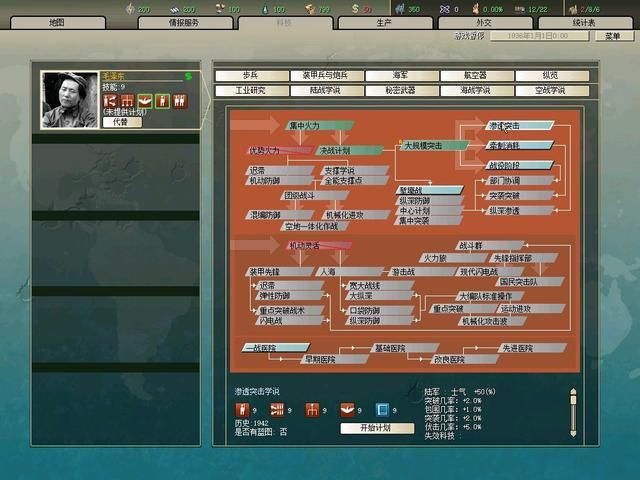Open the 地图 (Map) tab
This screenshot has width=640, height=480.
tap(57, 22)
